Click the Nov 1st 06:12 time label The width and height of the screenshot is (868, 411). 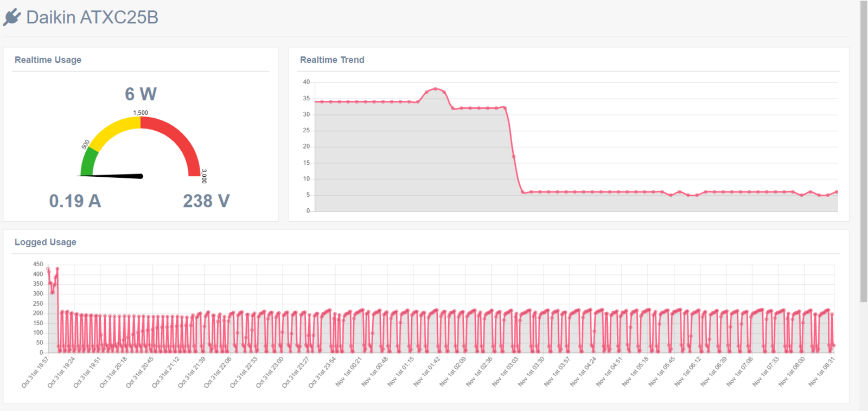pos(688,372)
